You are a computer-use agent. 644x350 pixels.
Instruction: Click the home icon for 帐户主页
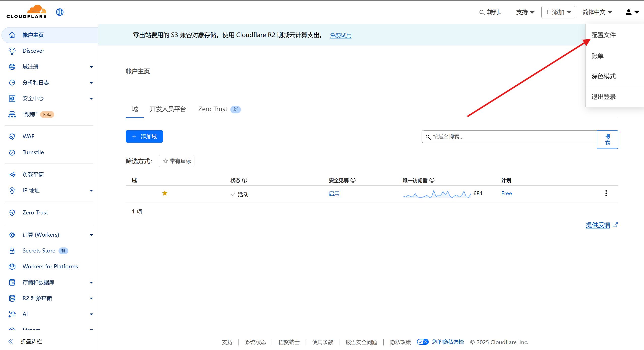pyautogui.click(x=12, y=35)
